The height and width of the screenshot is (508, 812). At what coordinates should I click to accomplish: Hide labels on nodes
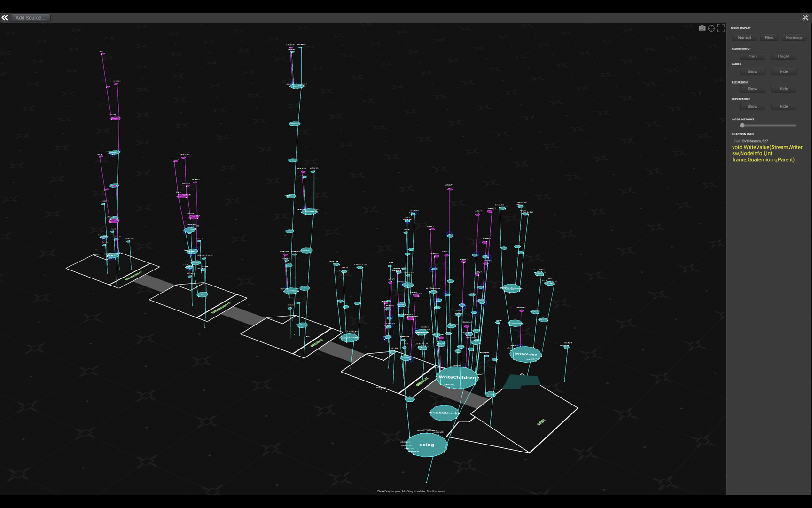(x=783, y=71)
